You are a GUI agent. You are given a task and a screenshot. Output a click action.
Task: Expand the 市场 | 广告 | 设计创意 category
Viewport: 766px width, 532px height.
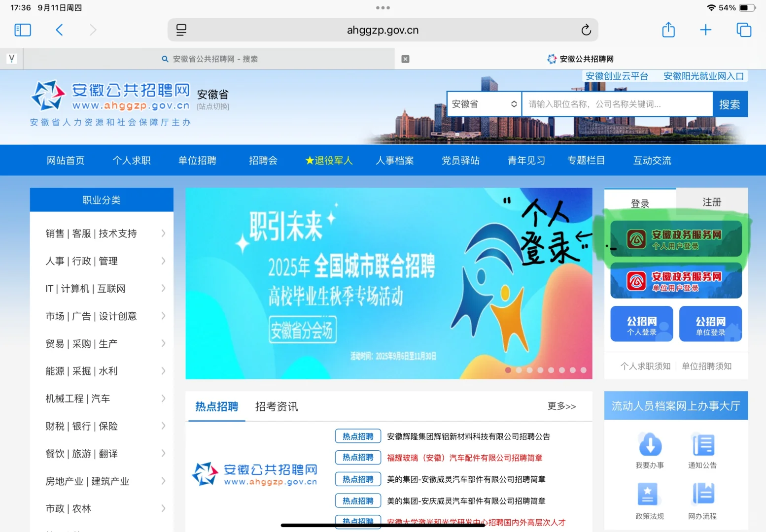coord(102,316)
